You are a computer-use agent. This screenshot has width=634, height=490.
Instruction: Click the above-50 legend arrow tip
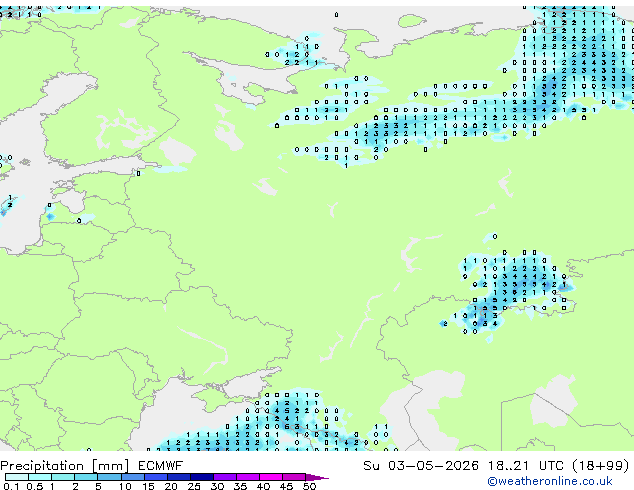click(x=317, y=477)
